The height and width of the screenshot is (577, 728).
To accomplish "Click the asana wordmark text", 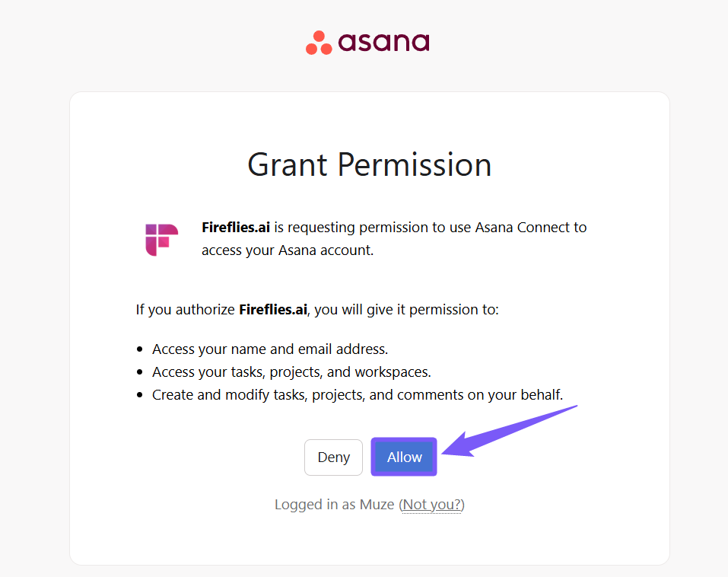I will (x=383, y=41).
